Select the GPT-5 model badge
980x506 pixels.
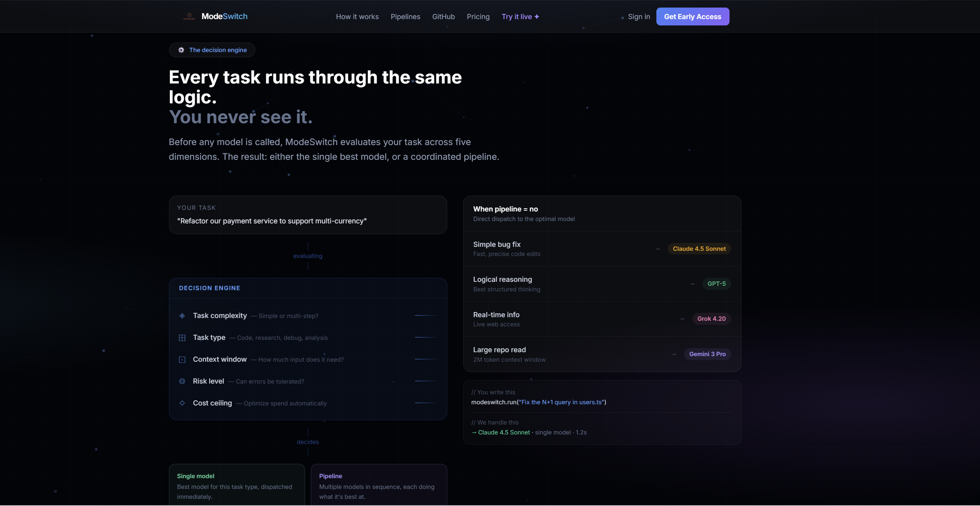(x=716, y=284)
